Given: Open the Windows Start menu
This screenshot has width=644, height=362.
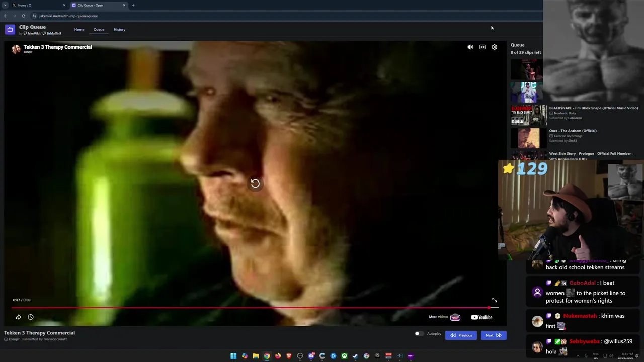Looking at the screenshot, I should (x=233, y=356).
